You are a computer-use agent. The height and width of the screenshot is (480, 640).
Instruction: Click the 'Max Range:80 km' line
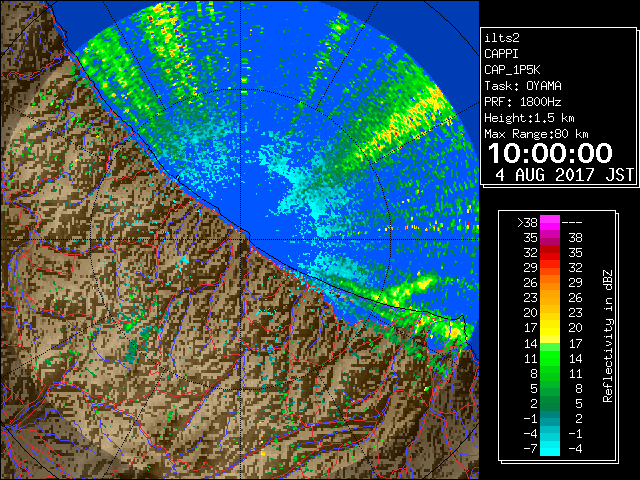tap(536, 134)
